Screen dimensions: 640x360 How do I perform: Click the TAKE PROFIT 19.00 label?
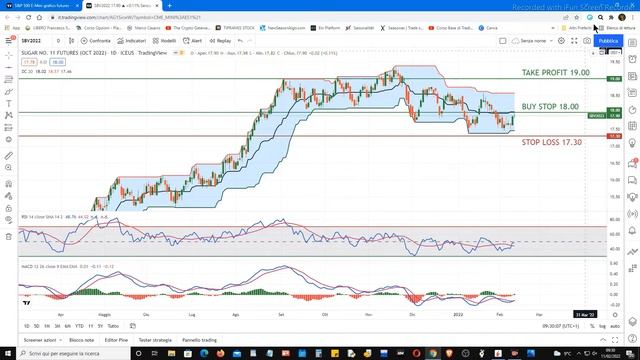556,73
